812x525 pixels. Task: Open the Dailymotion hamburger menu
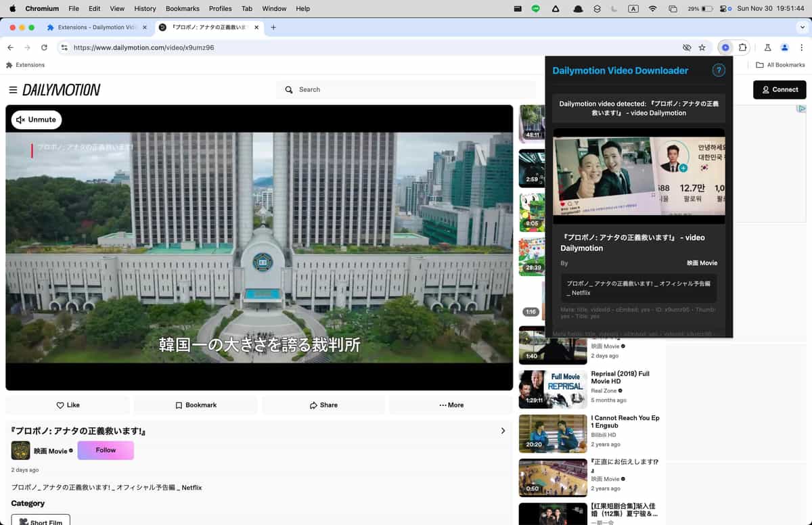pos(13,89)
